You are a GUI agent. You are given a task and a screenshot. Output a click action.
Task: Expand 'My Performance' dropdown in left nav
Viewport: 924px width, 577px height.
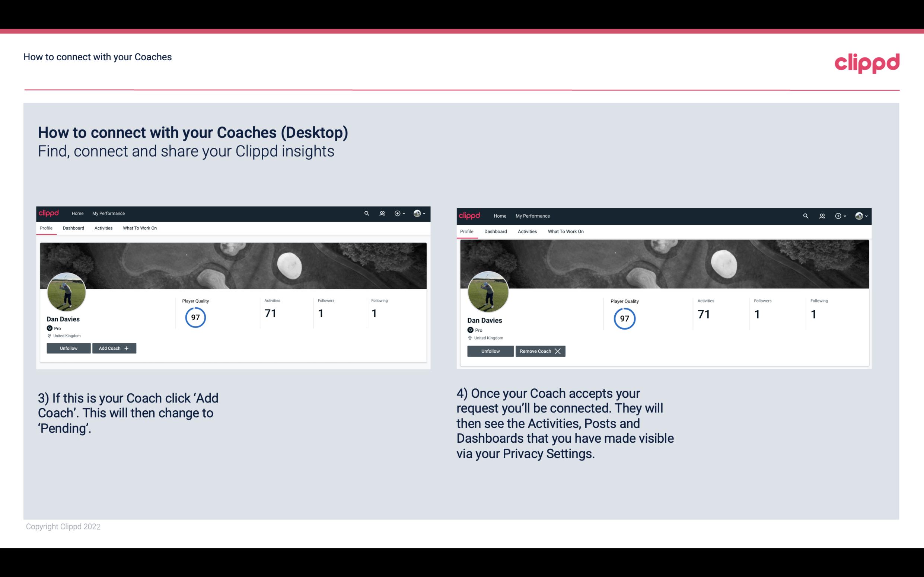(x=108, y=213)
